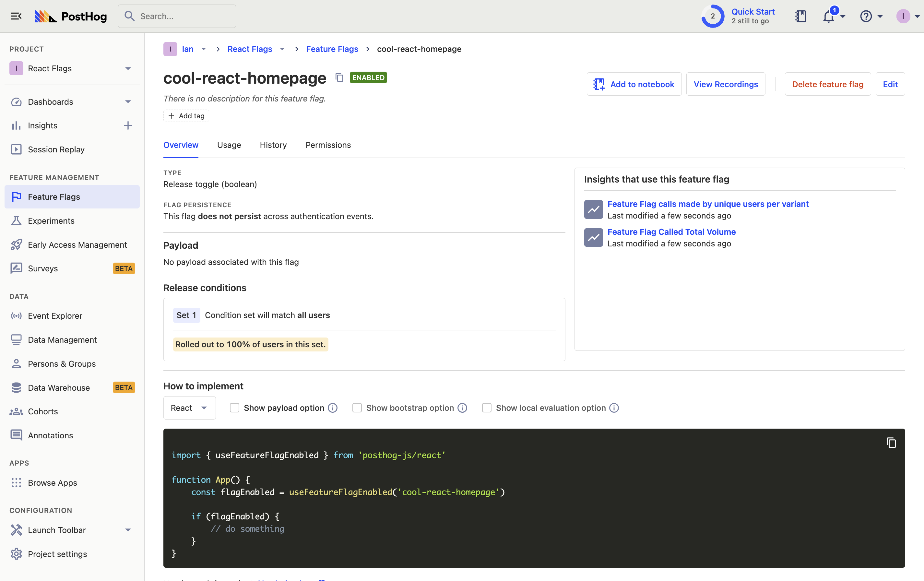
Task: Open Feature Flag Called Total Volume insight
Action: coord(671,232)
